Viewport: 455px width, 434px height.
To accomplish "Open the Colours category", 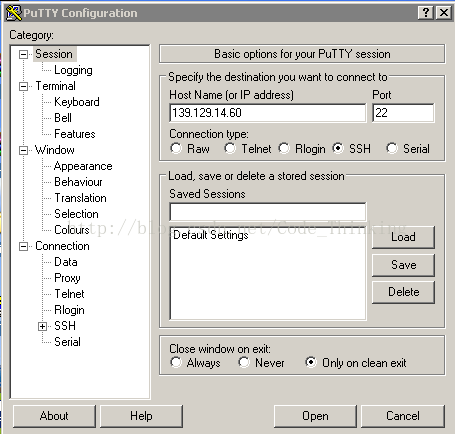I will tap(72, 230).
